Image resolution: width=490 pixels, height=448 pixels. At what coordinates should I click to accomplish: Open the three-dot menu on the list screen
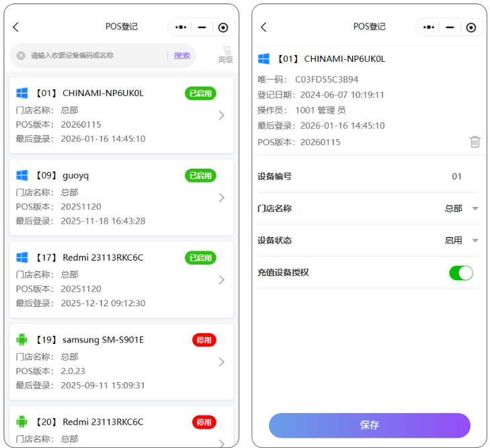click(180, 27)
